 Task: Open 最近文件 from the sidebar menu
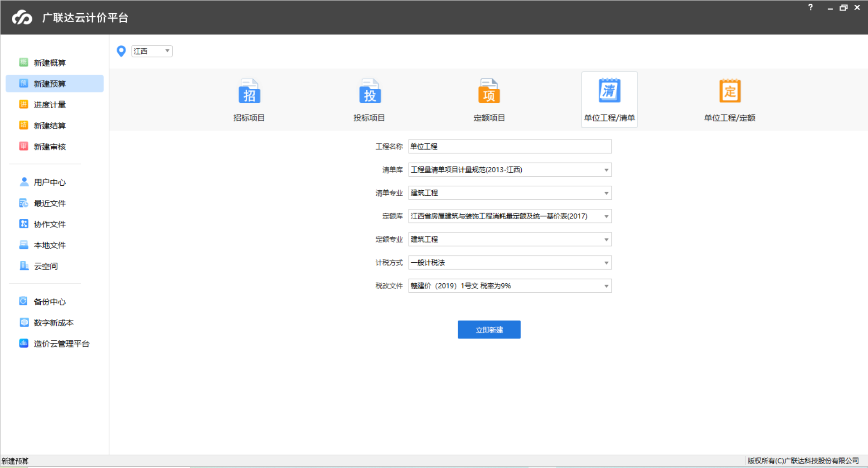(50, 203)
